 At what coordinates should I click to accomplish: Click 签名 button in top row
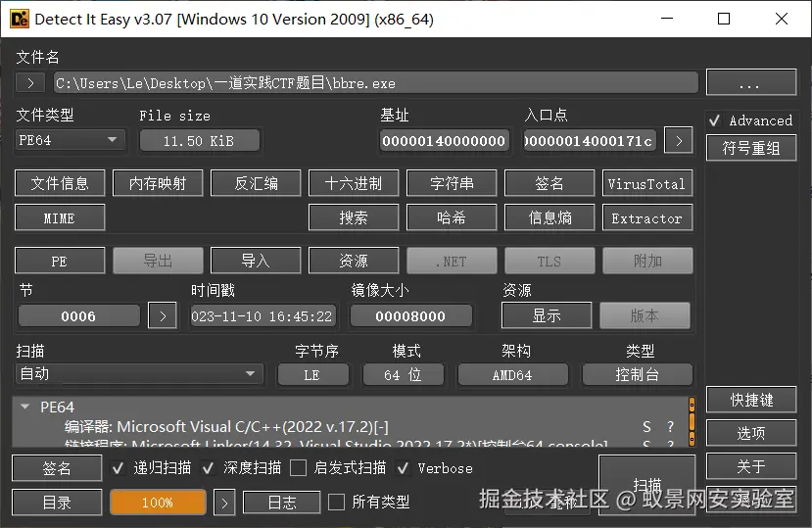[549, 183]
